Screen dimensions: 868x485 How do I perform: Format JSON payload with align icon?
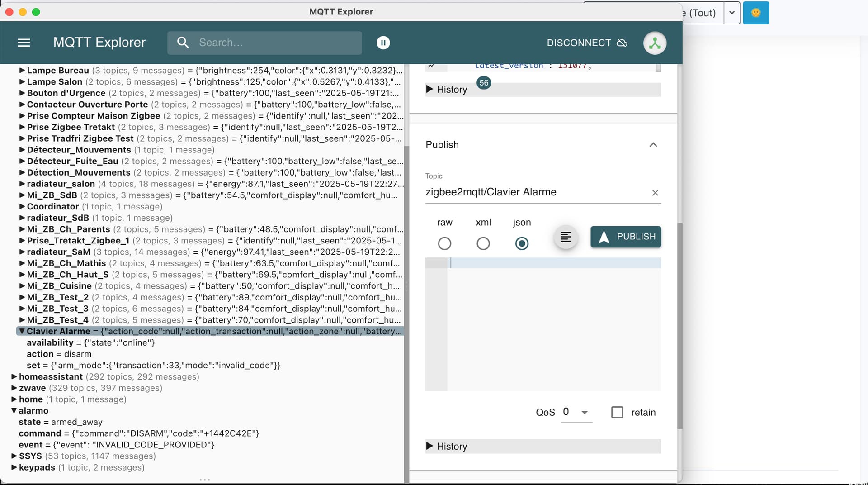pos(566,237)
